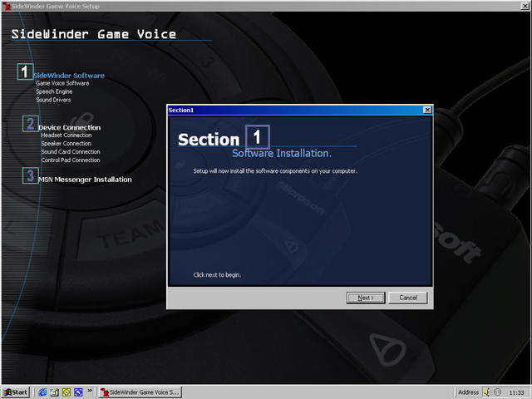Click the setup window title bar icon

[7, 6]
